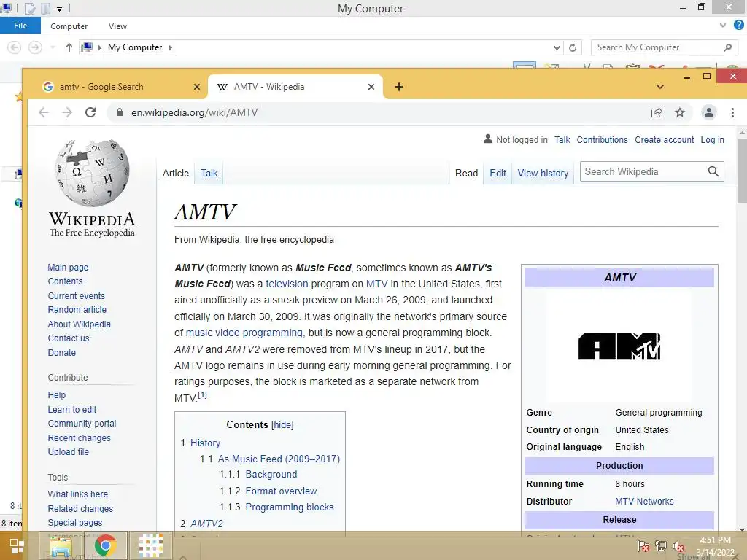Reload the Wikipedia page in Chrome
The height and width of the screenshot is (560, 747).
coord(90,112)
